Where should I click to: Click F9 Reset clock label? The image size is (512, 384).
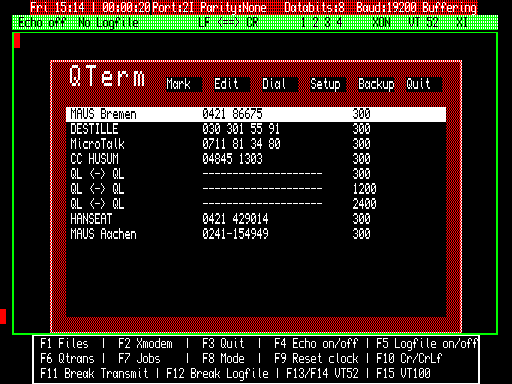pos(316,359)
